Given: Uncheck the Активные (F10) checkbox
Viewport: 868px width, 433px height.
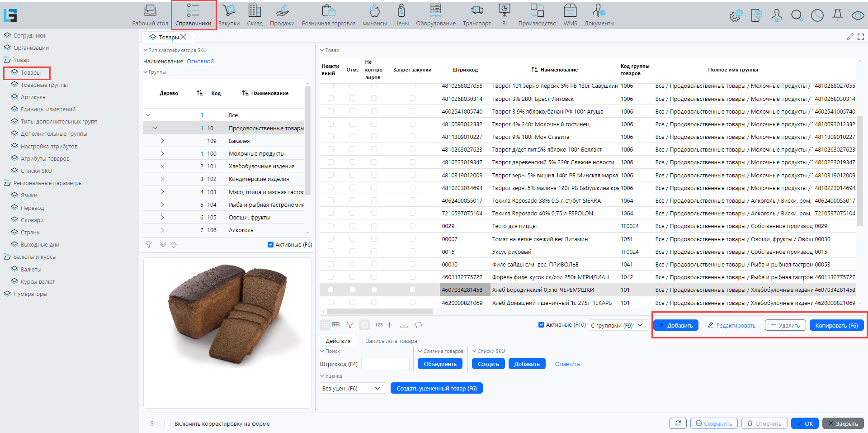Looking at the screenshot, I should [x=541, y=325].
